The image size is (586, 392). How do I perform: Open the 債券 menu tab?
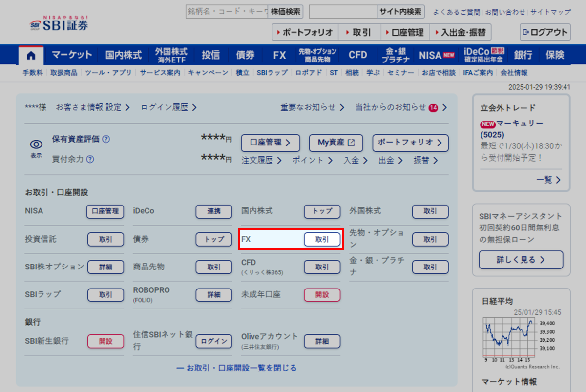point(245,55)
